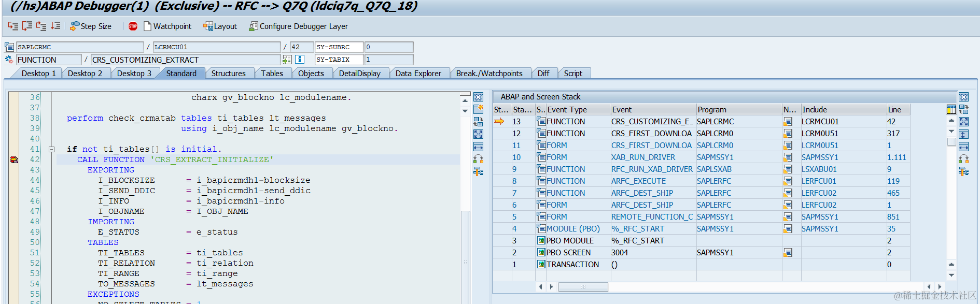The image size is (980, 304).
Task: Click the red STOP breakpoint icon
Action: [133, 26]
